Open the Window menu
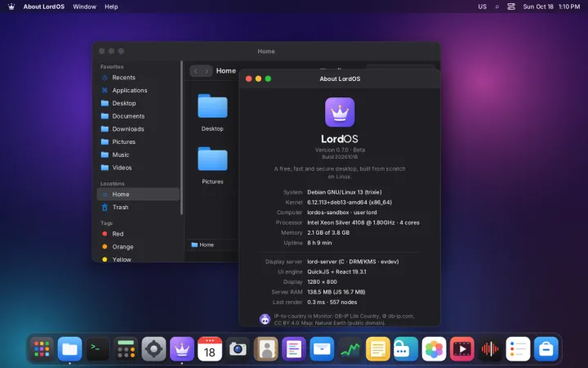This screenshot has width=588, height=368. click(x=84, y=7)
